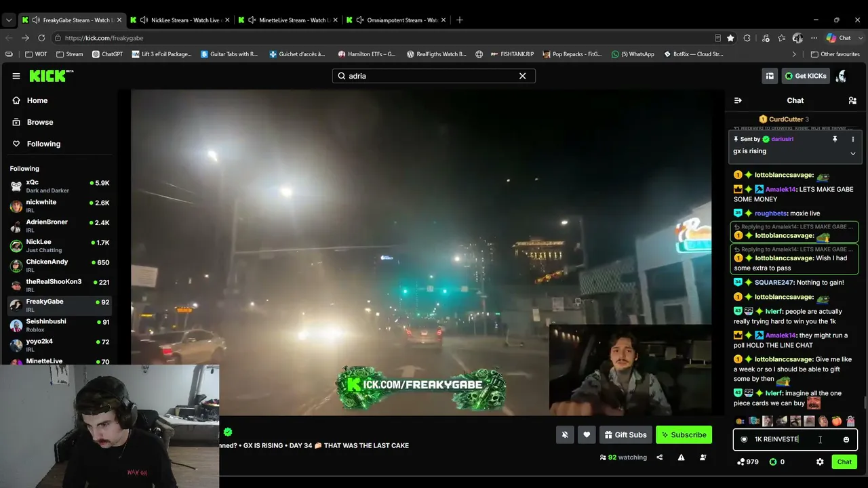Image resolution: width=868 pixels, height=488 pixels.
Task: Toggle the follow heart button
Action: (x=587, y=435)
